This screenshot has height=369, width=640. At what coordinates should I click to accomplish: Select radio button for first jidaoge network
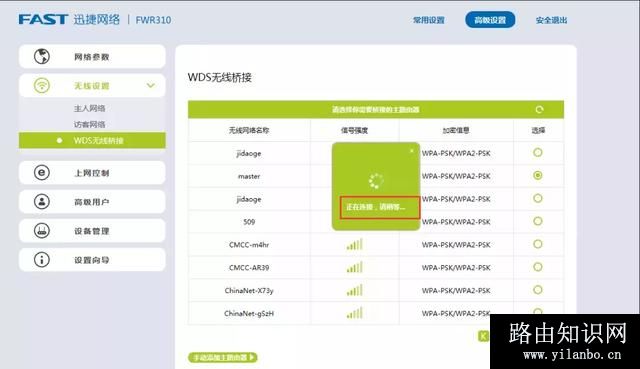pos(538,153)
